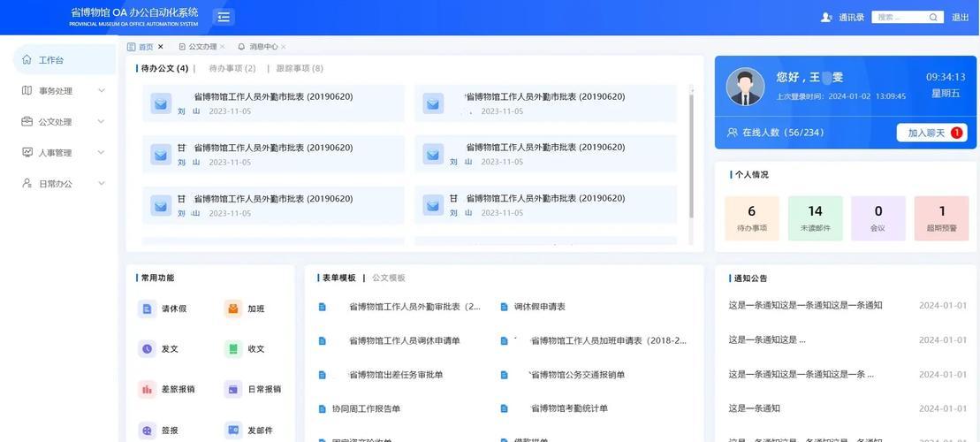Click the 人事管理 chart icon

[x=27, y=152]
